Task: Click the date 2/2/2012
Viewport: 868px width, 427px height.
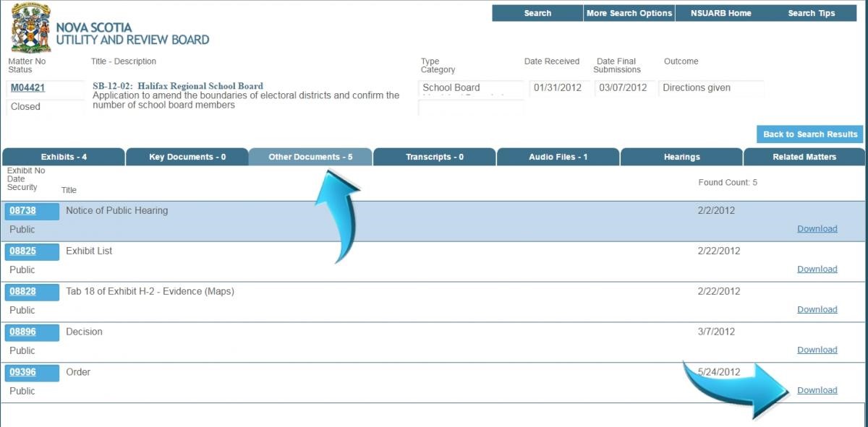Action: pyautogui.click(x=716, y=211)
